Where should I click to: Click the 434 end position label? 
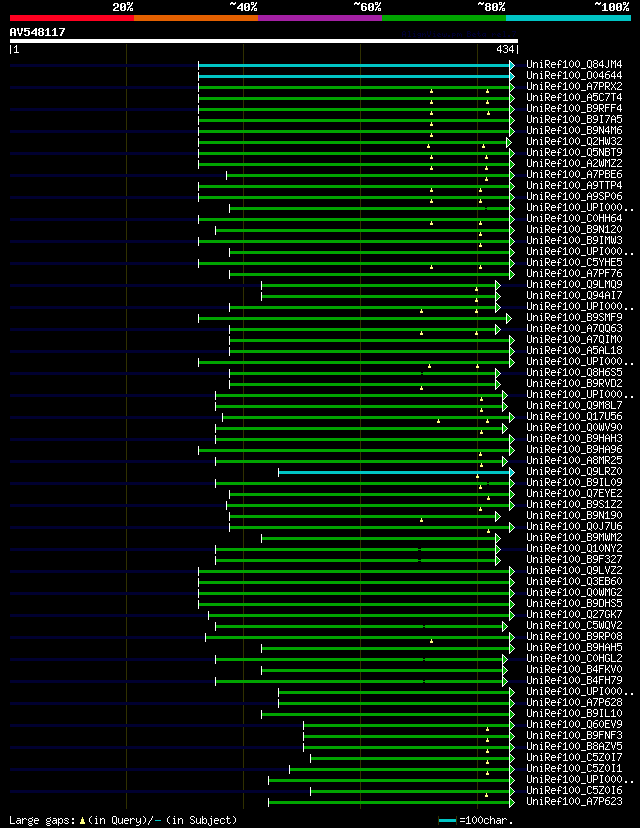click(505, 49)
